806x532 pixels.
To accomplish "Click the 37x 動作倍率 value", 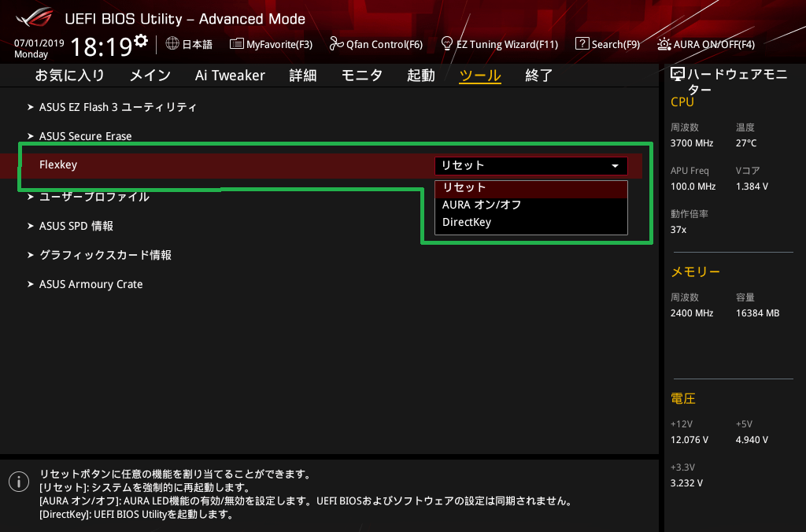I will (678, 230).
